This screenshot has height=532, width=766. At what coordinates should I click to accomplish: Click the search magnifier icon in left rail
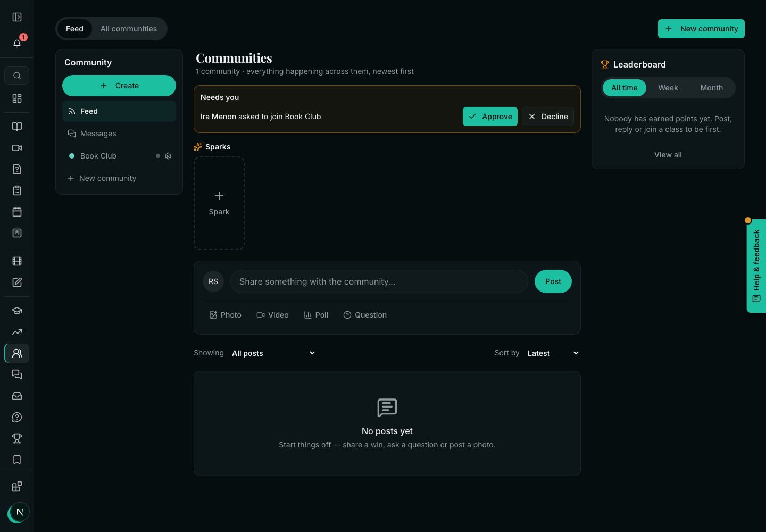coord(17,76)
